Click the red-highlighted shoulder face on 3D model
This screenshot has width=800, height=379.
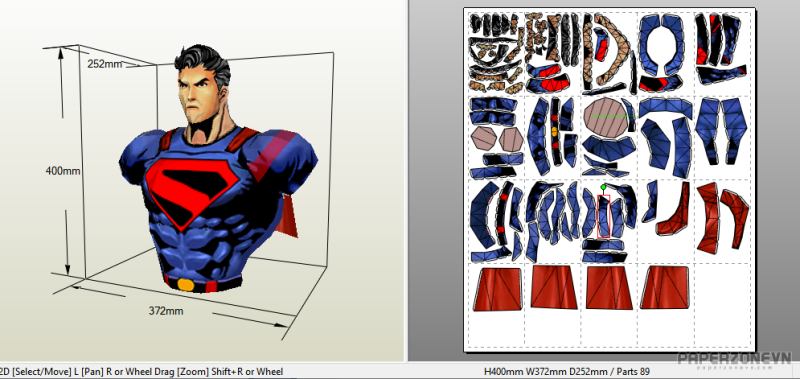click(x=273, y=156)
